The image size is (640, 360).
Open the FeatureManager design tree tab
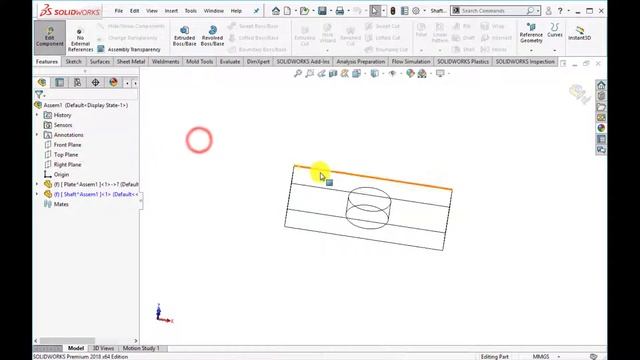pos(42,82)
